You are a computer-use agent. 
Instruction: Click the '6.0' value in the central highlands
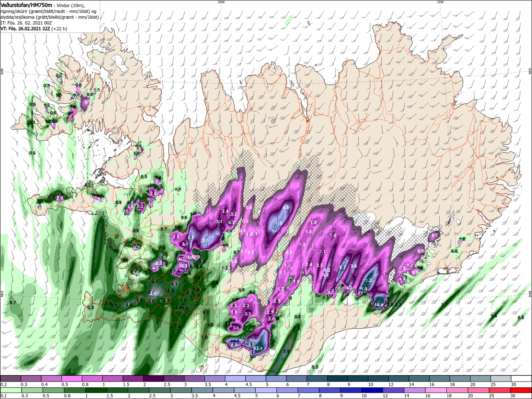click(x=279, y=223)
